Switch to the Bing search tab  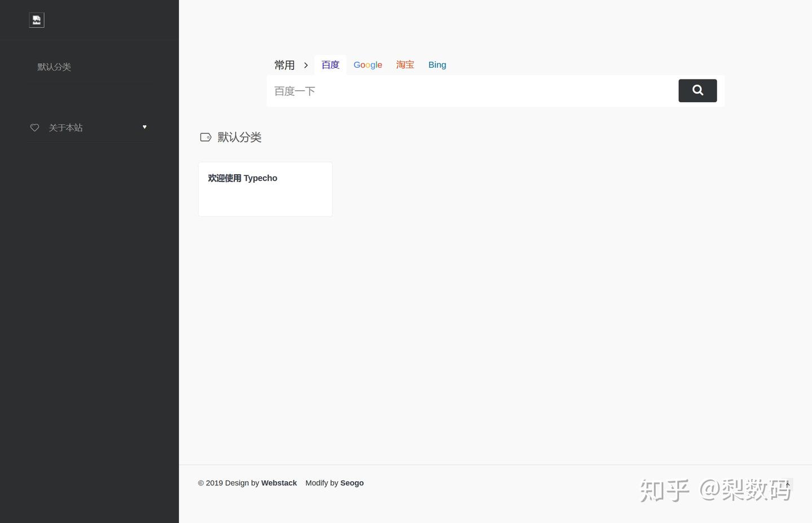click(x=437, y=65)
